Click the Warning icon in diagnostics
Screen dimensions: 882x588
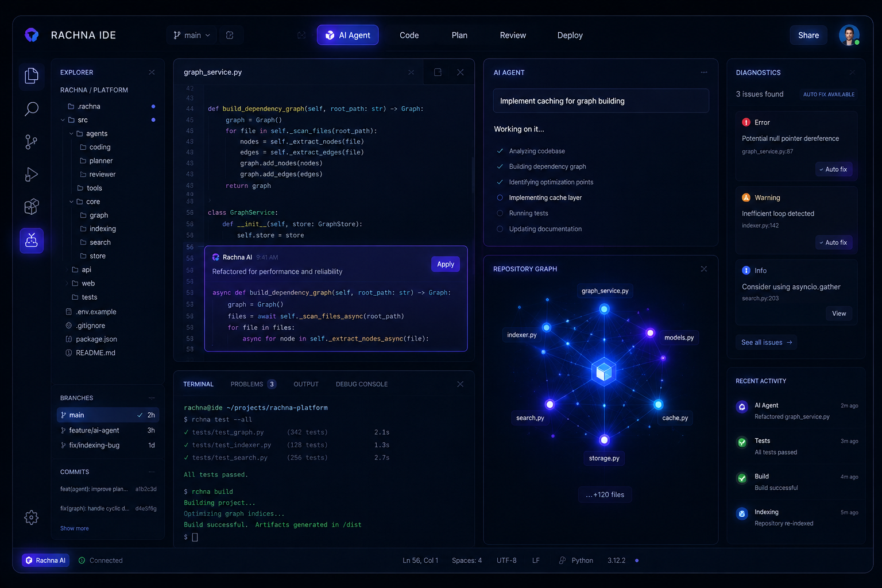point(746,198)
